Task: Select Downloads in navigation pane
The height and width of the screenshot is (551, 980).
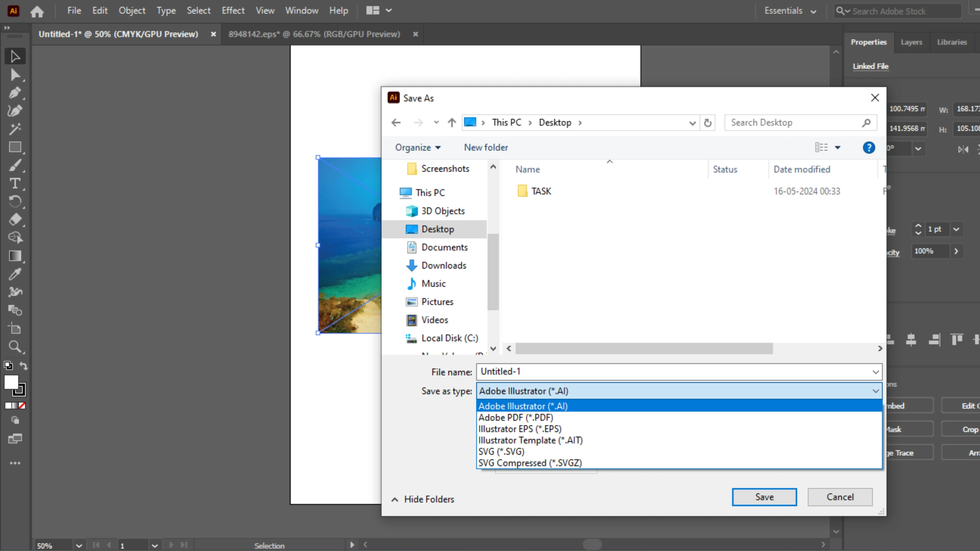Action: (444, 265)
